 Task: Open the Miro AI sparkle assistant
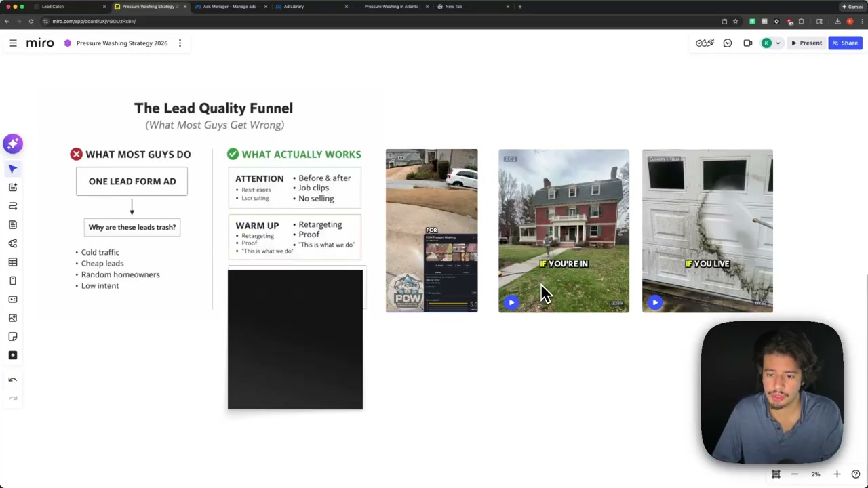(x=13, y=144)
